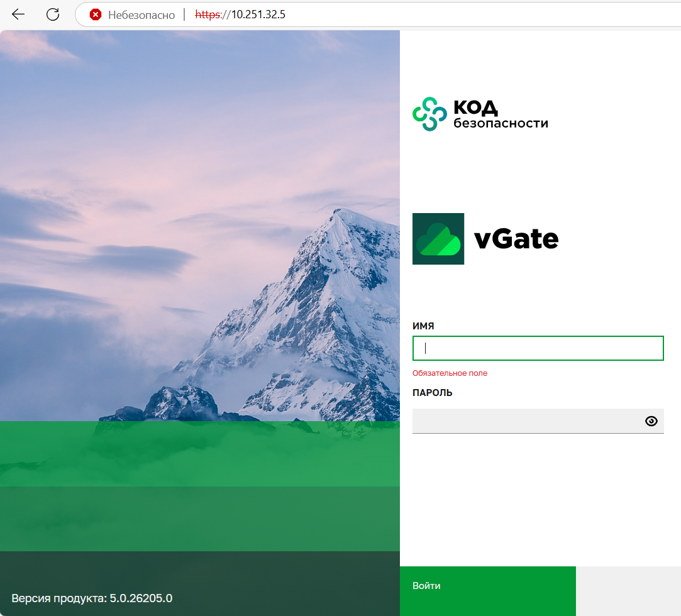Click the Версия продукта: 5.0.26205.0 text
Image resolution: width=681 pixels, height=616 pixels.
[92, 598]
